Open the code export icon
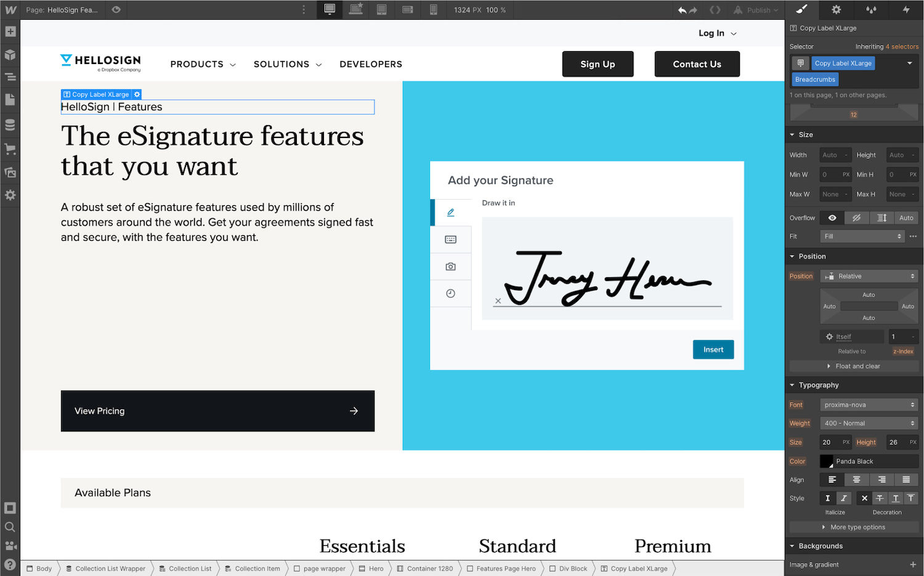The height and width of the screenshot is (576, 924). [x=715, y=10]
